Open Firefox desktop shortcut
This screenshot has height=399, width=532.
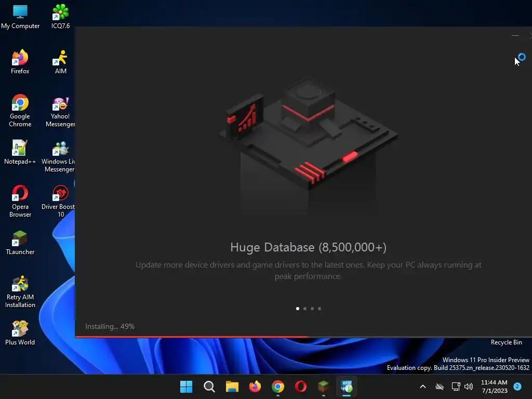[20, 62]
